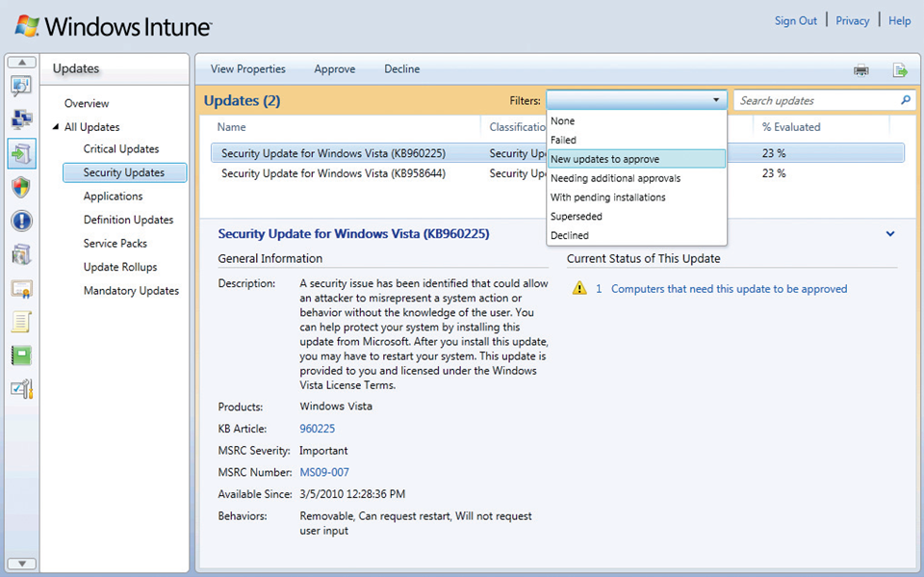The height and width of the screenshot is (577, 924).
Task: Select Update Rollups in tree
Action: [x=120, y=267]
